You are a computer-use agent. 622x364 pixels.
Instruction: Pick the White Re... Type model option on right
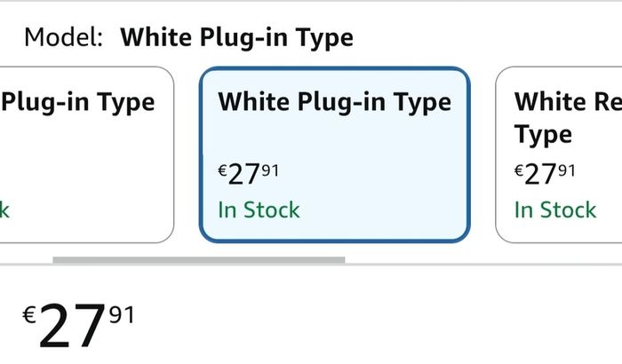[559, 154]
